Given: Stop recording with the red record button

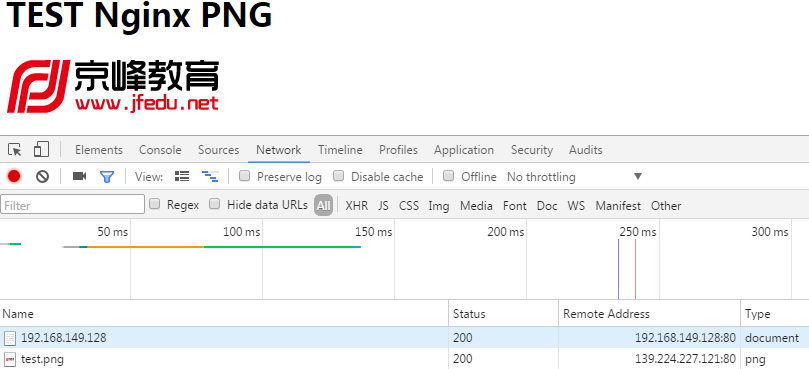Looking at the screenshot, I should [x=14, y=177].
